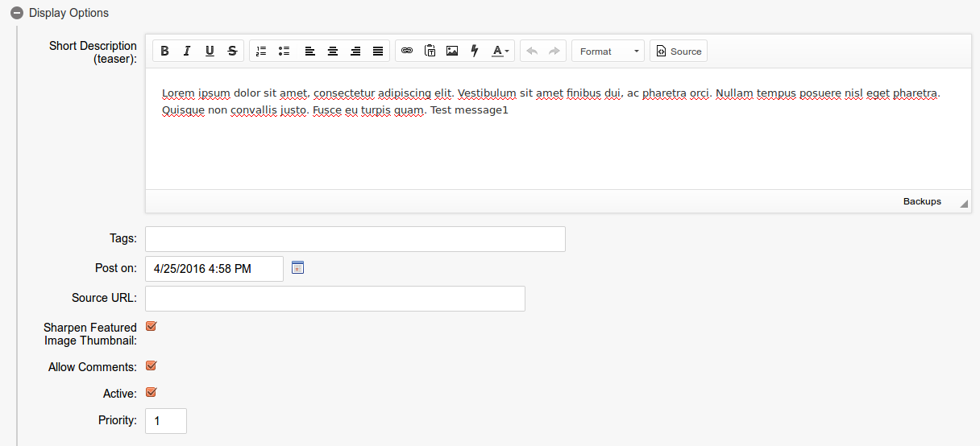980x446 pixels.
Task: Uncheck Sharpen Featured Image Thumbnail
Action: pyautogui.click(x=151, y=327)
